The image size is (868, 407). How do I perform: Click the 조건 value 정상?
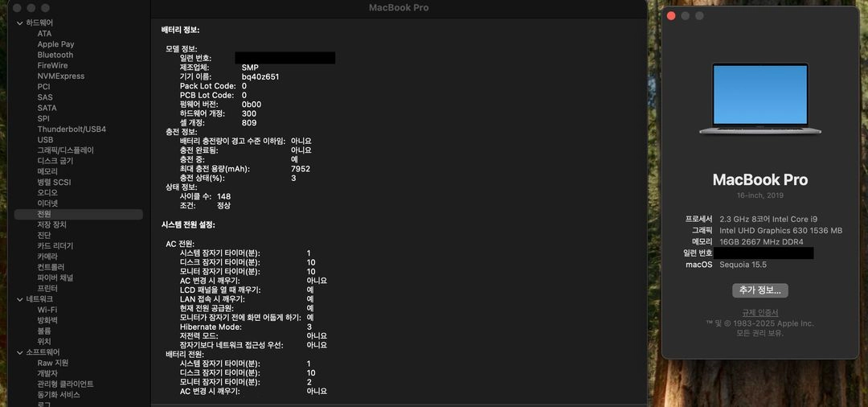pos(223,205)
